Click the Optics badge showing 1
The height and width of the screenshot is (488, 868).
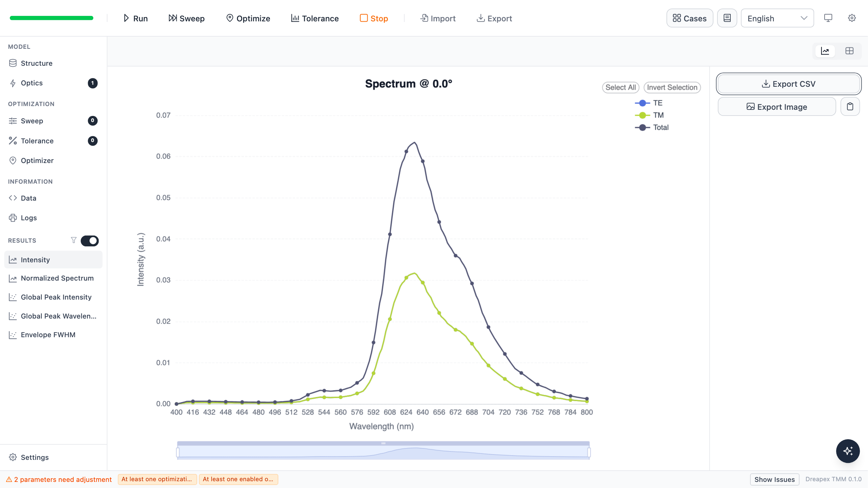click(93, 83)
